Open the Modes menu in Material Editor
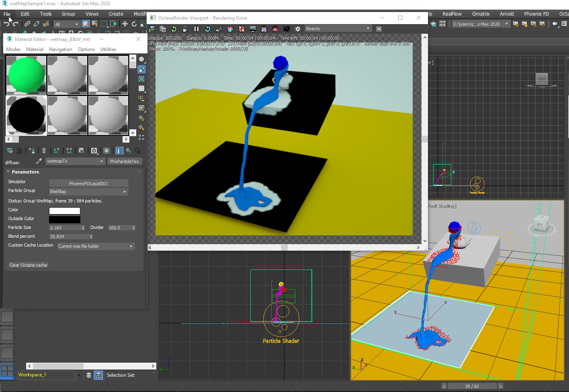Image resolution: width=569 pixels, height=392 pixels. (13, 49)
